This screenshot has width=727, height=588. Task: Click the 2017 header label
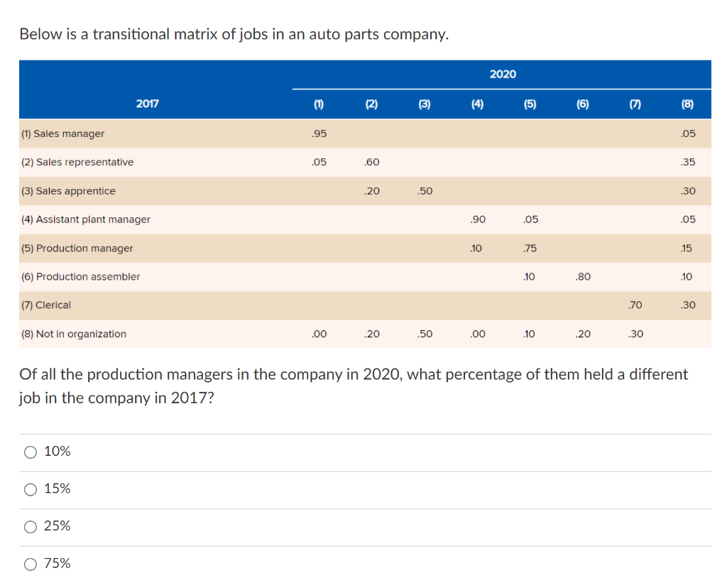[148, 104]
